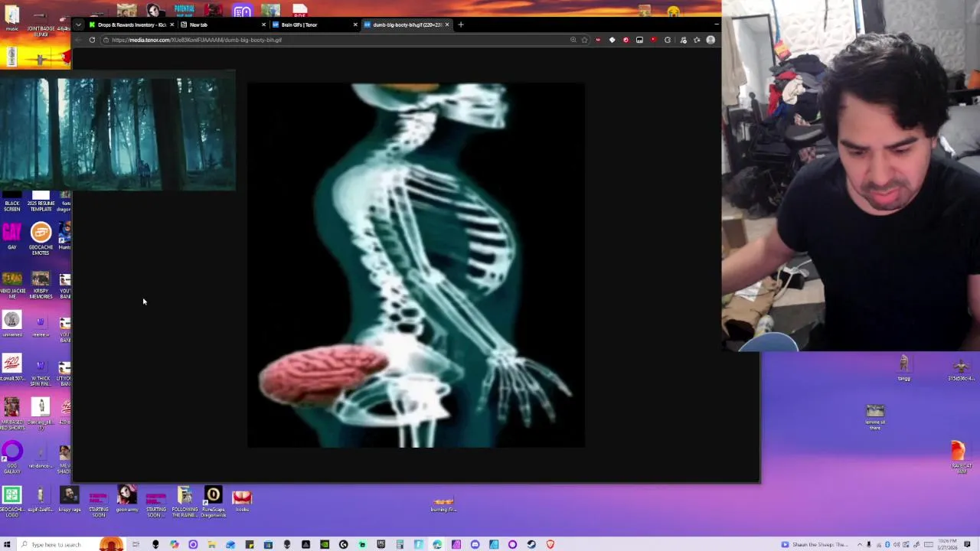The image size is (980, 551).
Task: Select the RAVE CAT desktop icon
Action: [962, 457]
